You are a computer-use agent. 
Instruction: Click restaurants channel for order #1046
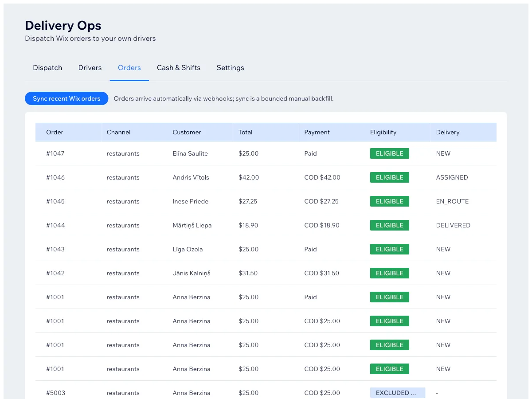click(123, 177)
